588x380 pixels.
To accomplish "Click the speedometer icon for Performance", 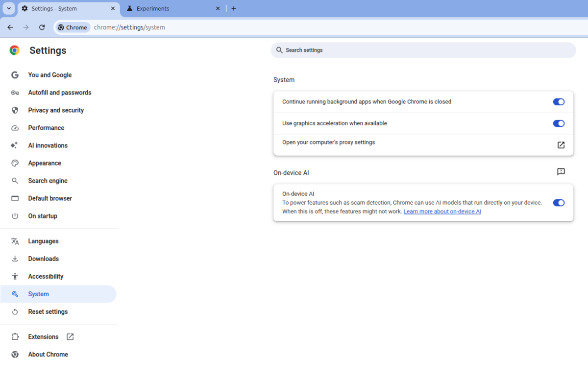I will [x=15, y=128].
